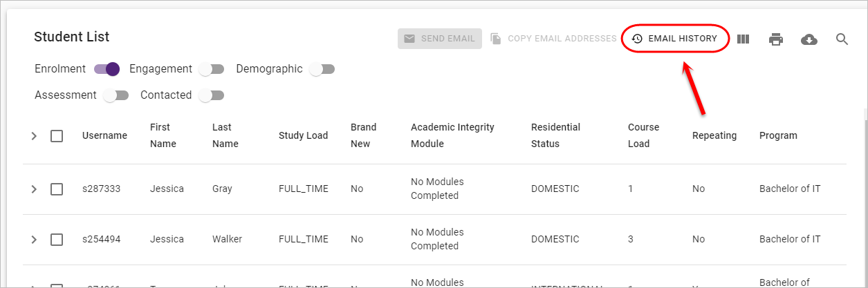The height and width of the screenshot is (288, 868).
Task: Tick the select-all checkbox in header
Action: 57,136
